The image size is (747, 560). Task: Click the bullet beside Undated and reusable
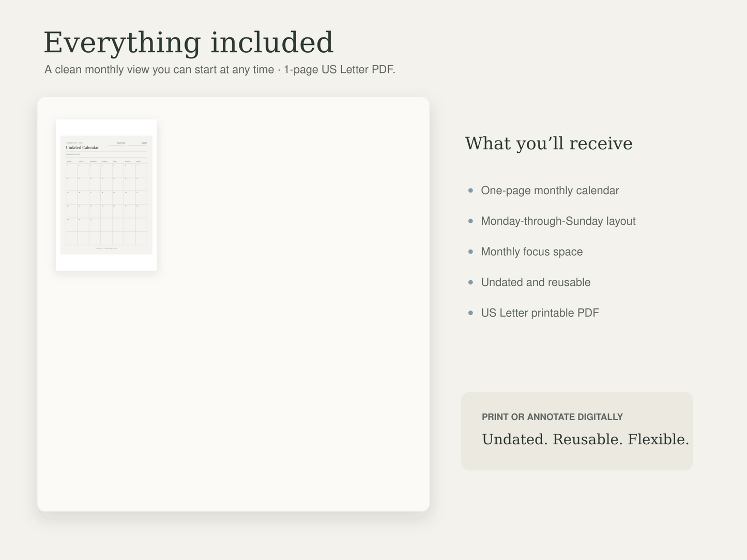(470, 282)
